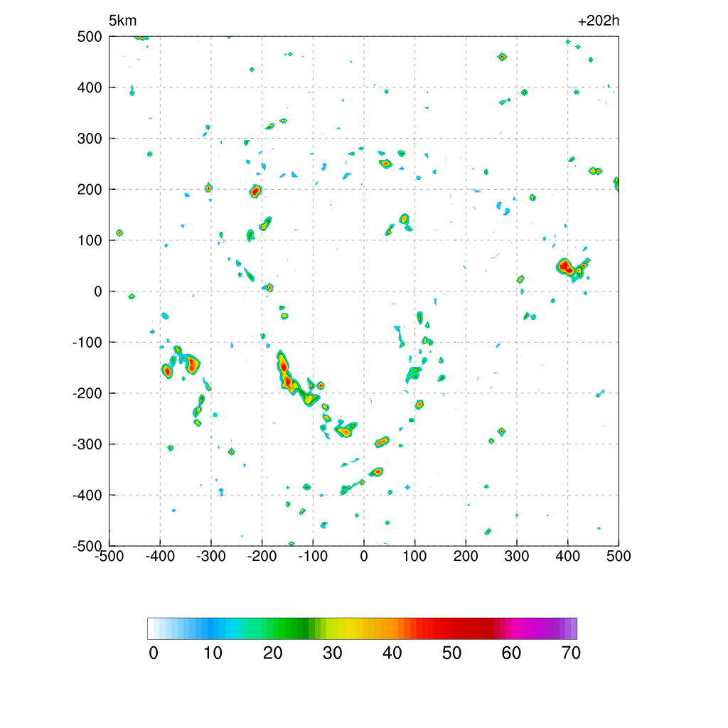Click the colorbar label 20

tap(272, 653)
